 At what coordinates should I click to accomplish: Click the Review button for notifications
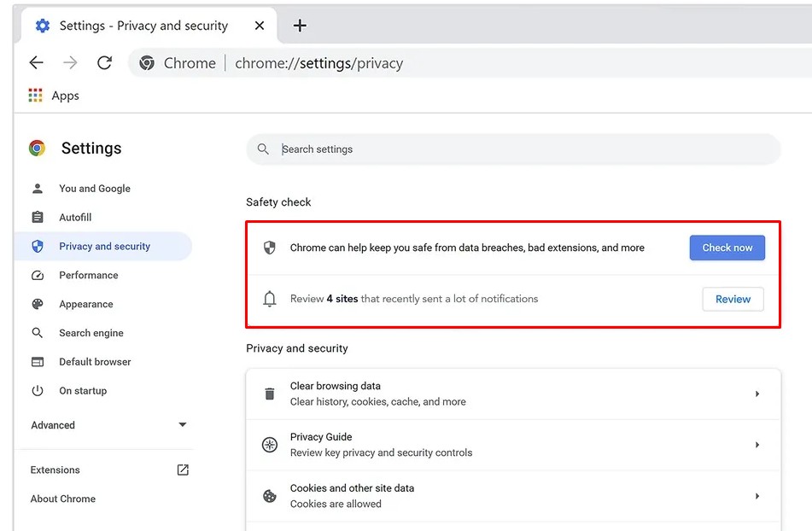point(733,299)
